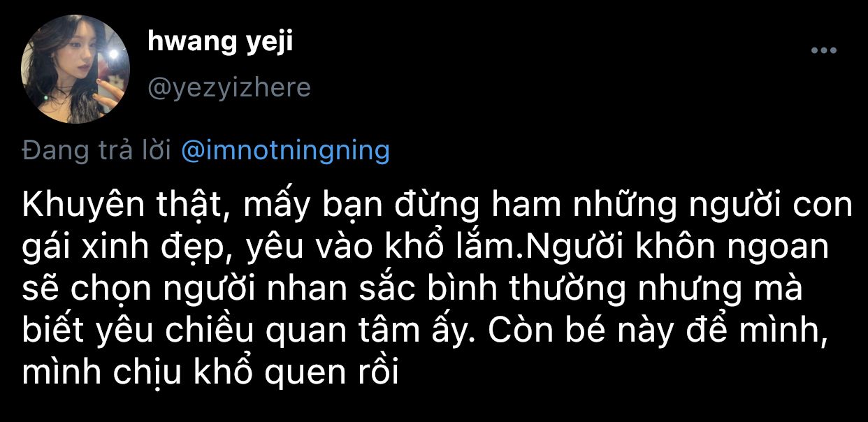Expand tweet actions via the ellipsis icon
The height and width of the screenshot is (422, 868).
tap(823, 50)
